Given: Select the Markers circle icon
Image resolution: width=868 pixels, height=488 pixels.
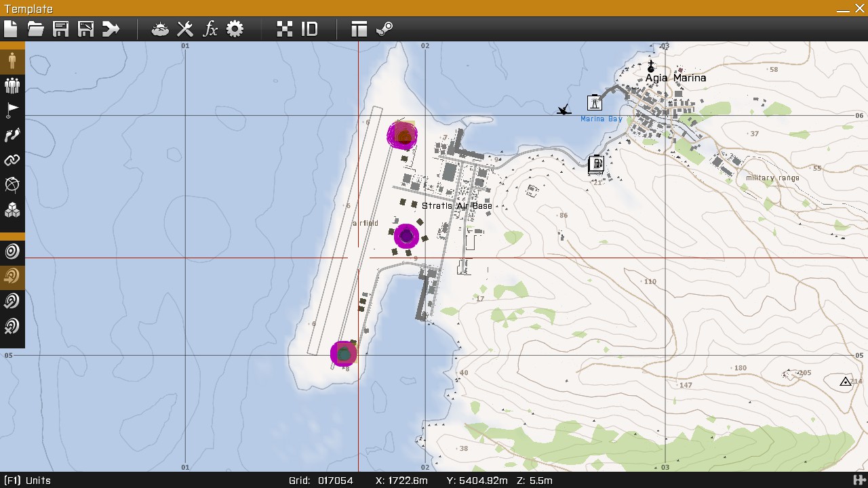Looking at the screenshot, I should (12, 185).
